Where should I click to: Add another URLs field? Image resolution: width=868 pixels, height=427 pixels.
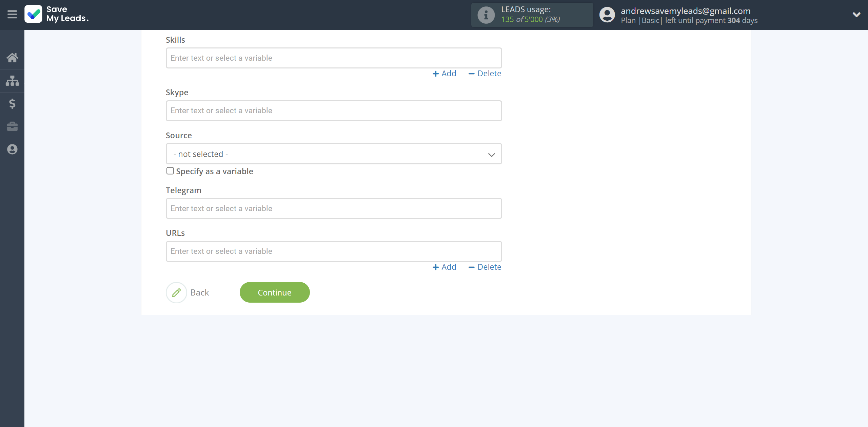(444, 267)
